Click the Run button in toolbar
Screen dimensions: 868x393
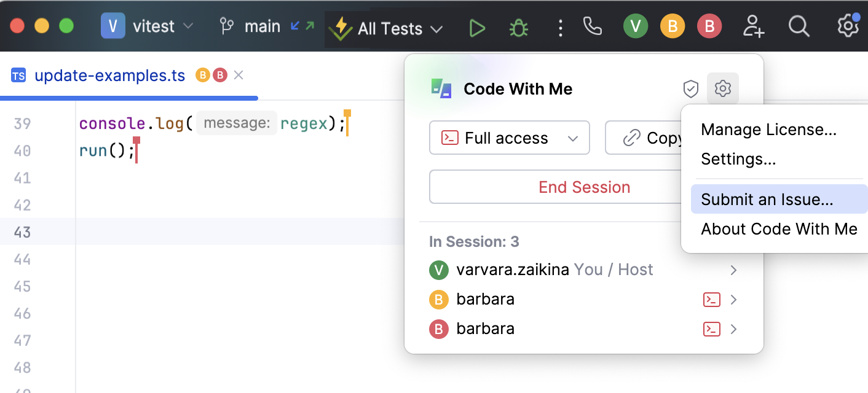click(x=477, y=28)
